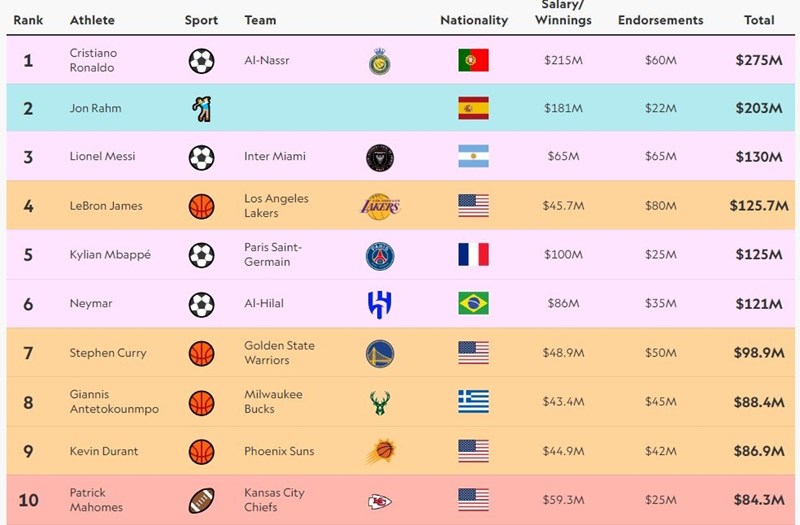
Task: Click the Phoenix Suns logo
Action: coord(380,451)
